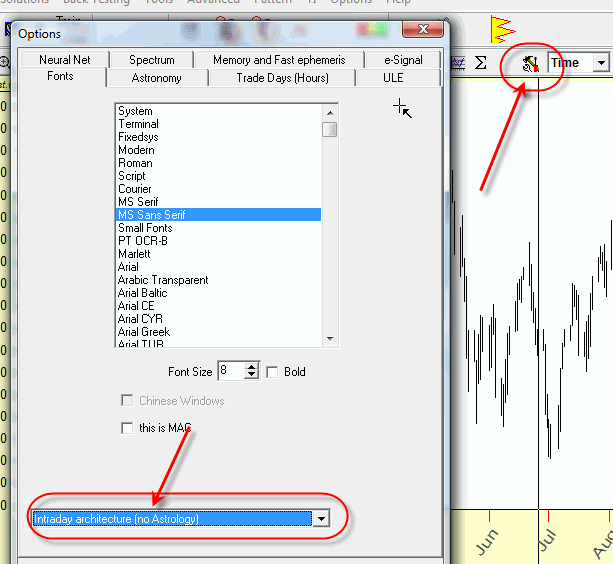
Task: Click the Sigma summation toolbar icon
Action: pos(481,63)
